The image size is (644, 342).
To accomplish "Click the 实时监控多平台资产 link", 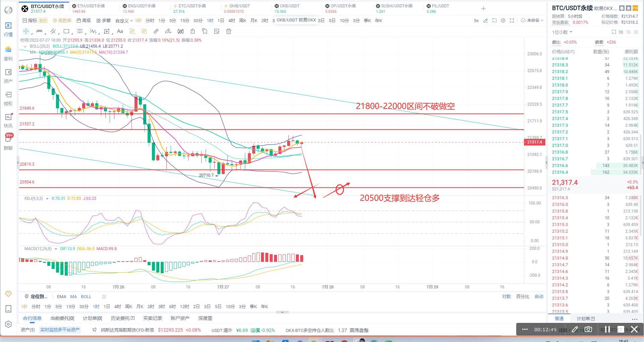I will (60, 330).
